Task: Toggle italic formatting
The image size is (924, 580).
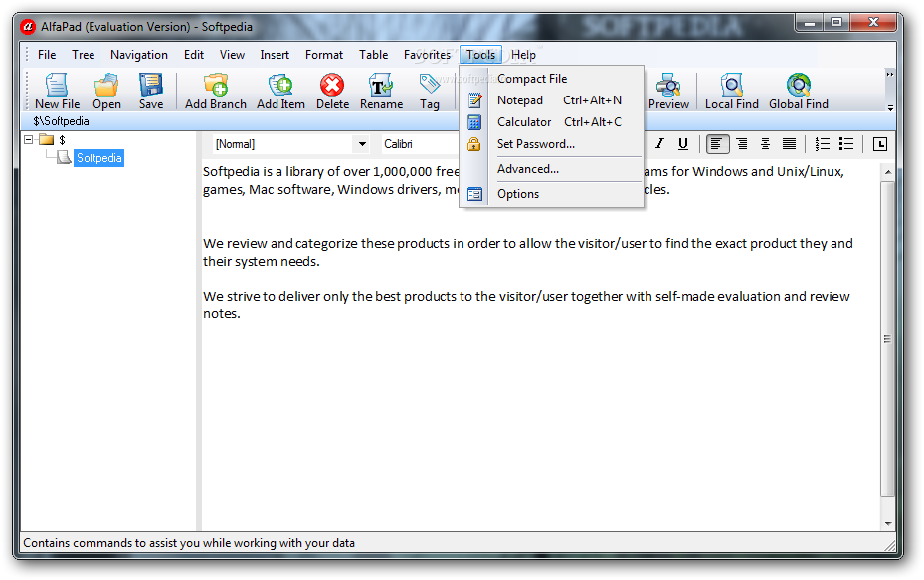Action: click(659, 144)
